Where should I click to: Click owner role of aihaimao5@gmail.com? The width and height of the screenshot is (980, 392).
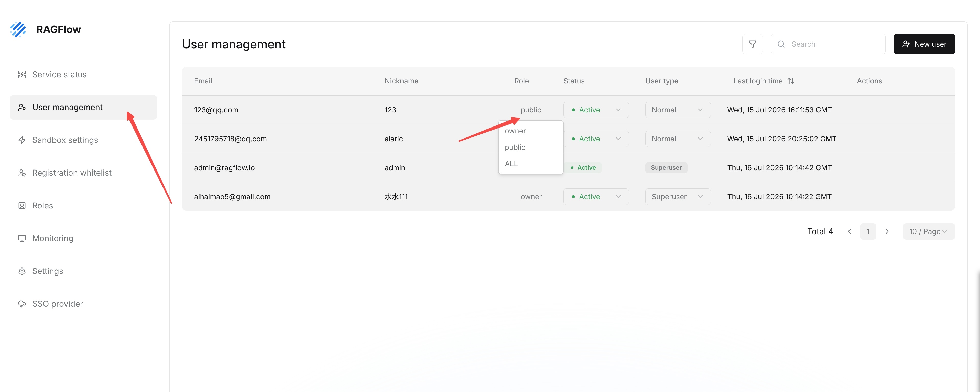531,197
